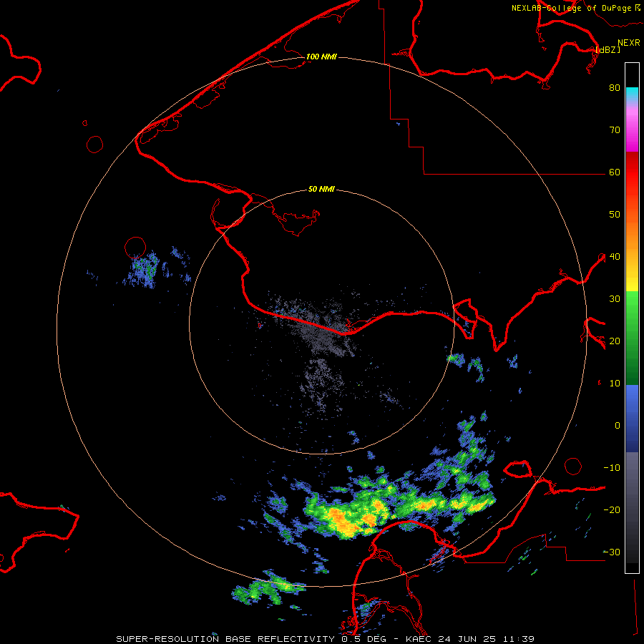Select the 30 value on the dBZ scale
The image size is (644, 644).
tap(615, 298)
